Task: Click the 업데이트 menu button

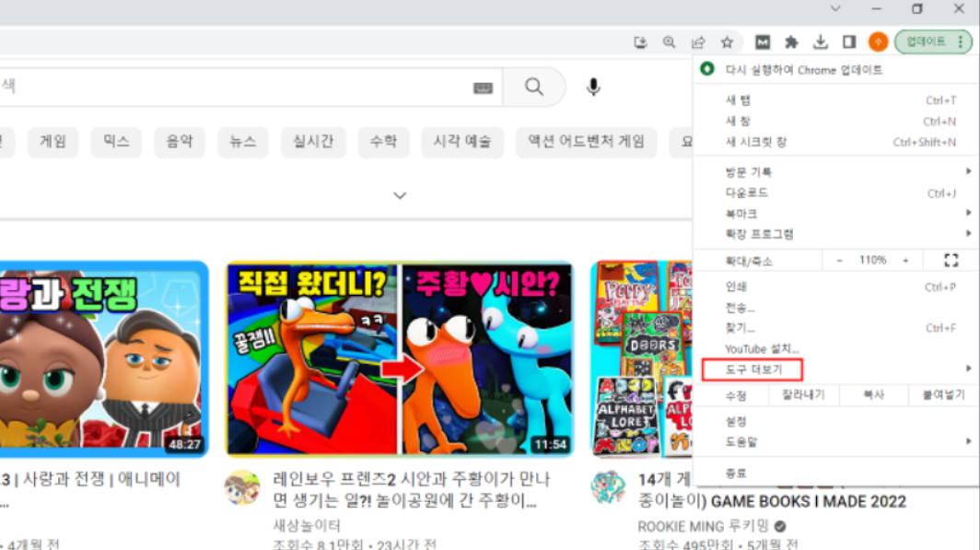Action: (934, 41)
